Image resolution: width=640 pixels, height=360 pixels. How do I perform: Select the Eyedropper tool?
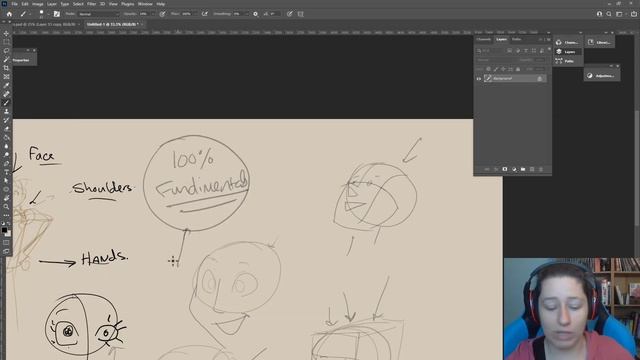6,85
